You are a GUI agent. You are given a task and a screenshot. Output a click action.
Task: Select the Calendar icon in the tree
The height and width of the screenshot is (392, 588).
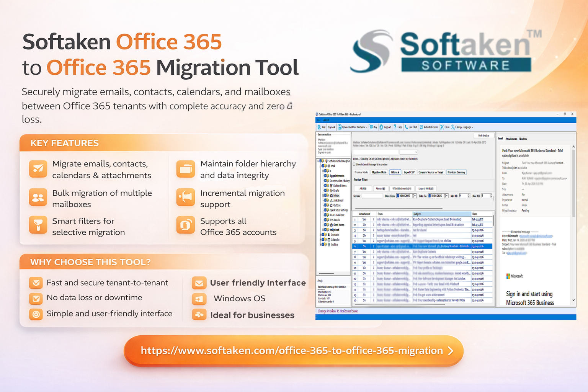coord(329,240)
